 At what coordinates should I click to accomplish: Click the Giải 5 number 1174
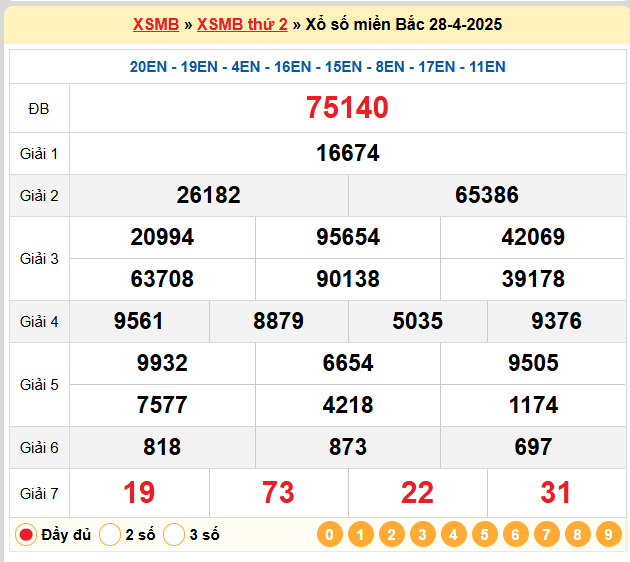click(533, 405)
